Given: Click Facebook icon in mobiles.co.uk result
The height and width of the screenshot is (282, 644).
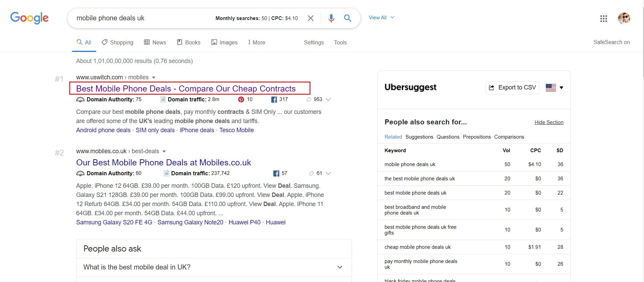Looking at the screenshot, I should pyautogui.click(x=276, y=174).
